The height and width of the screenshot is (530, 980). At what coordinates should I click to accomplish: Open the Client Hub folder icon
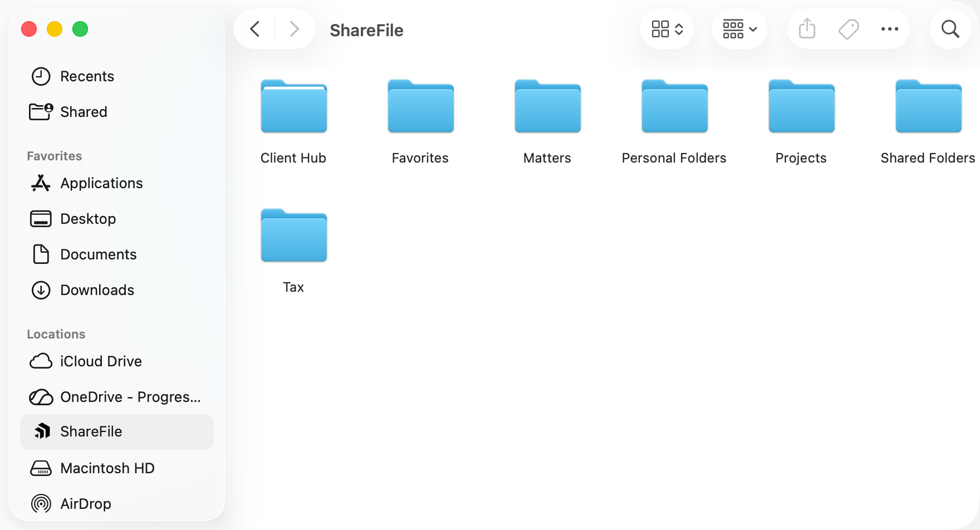pos(294,106)
